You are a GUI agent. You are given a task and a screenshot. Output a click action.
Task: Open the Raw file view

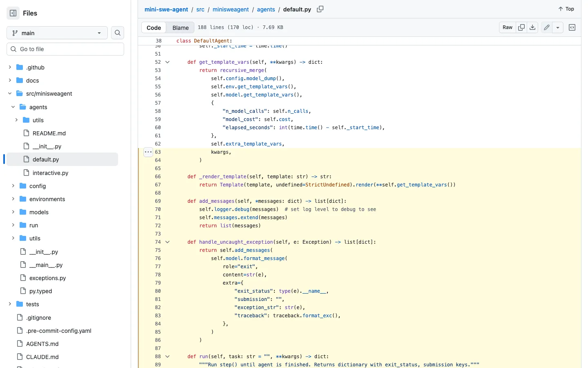click(x=508, y=27)
